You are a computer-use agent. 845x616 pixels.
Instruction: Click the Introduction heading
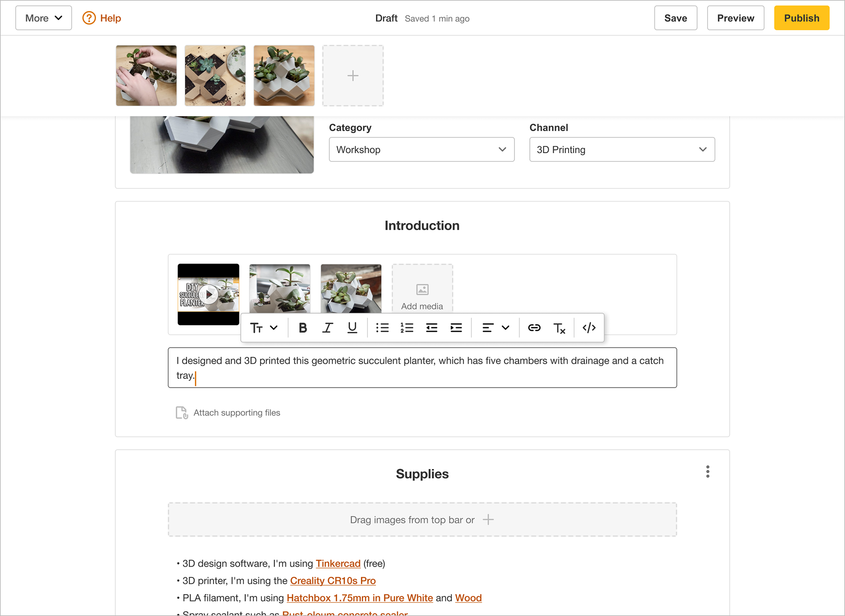click(x=422, y=226)
